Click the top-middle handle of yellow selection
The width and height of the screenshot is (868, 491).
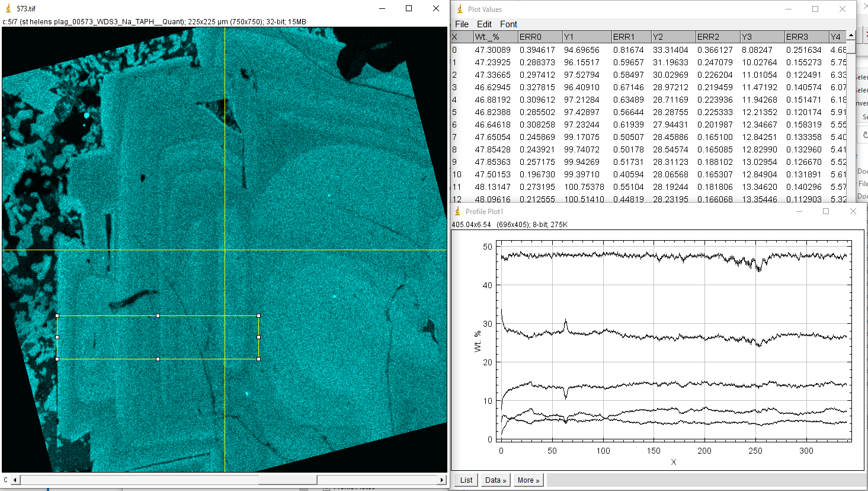[158, 316]
